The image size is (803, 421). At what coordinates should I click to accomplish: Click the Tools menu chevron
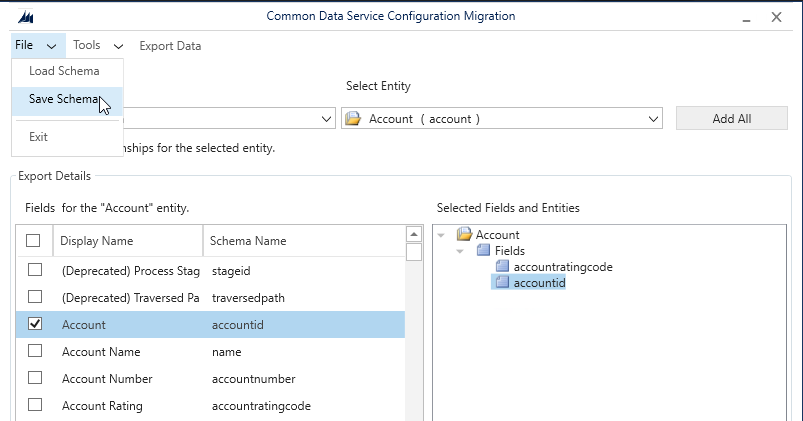pyautogui.click(x=118, y=46)
